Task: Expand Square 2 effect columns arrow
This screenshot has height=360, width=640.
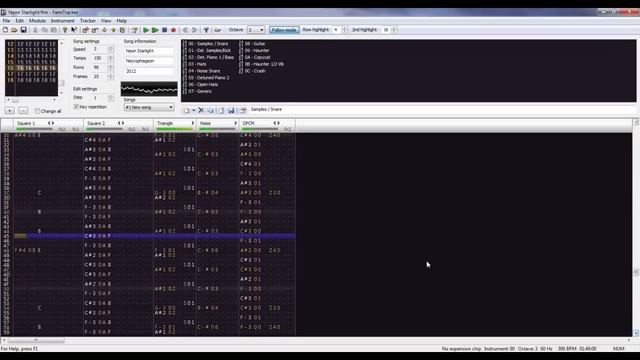Action: pos(123,123)
